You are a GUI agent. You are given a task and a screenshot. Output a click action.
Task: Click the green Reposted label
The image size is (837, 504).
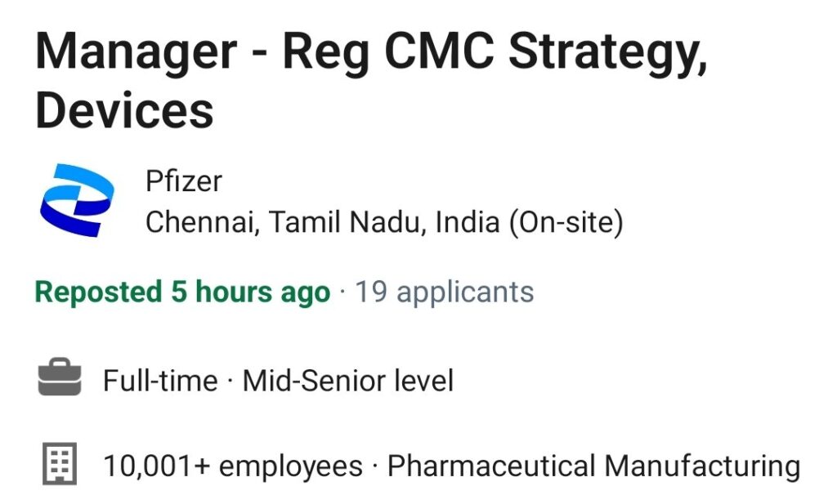(x=98, y=292)
